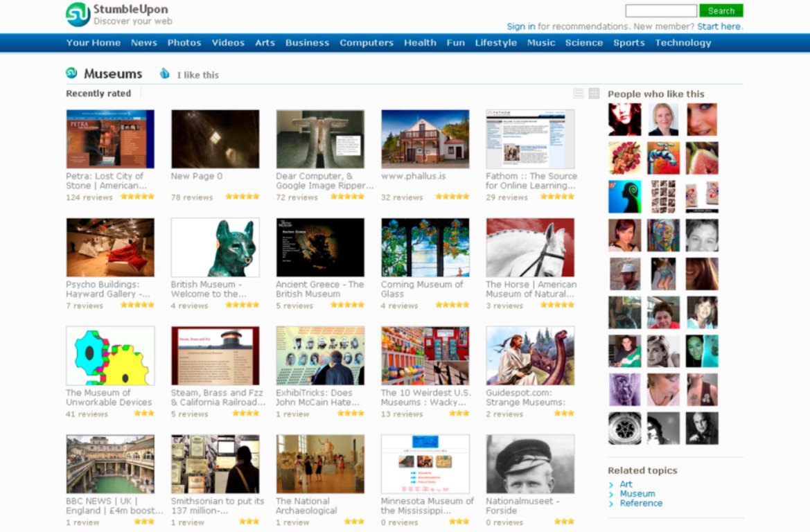Open the Fathom Online Learning thumbnail

(530, 139)
